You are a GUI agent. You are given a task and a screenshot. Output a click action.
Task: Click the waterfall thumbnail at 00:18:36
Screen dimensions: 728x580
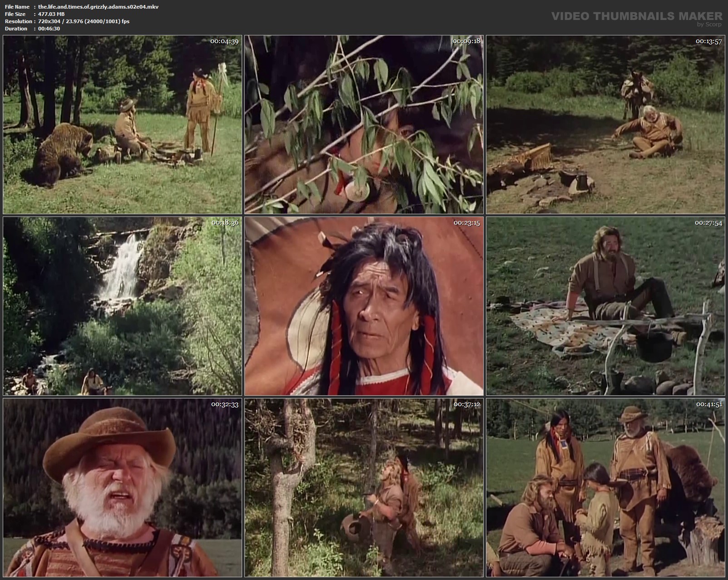coord(123,306)
